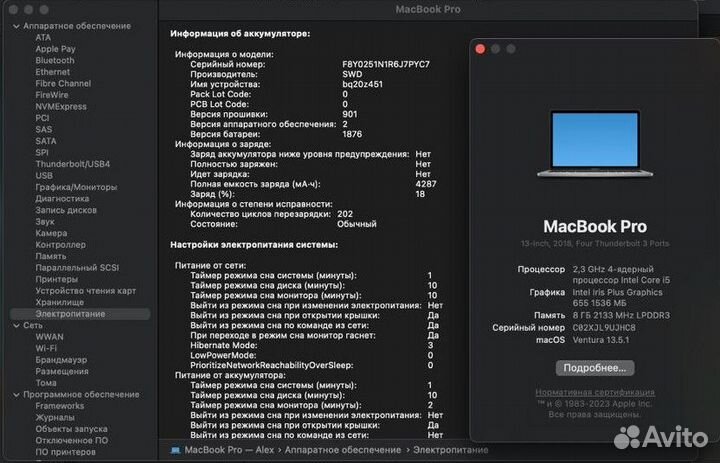Select highlighted Электропитание item

pyautogui.click(x=80, y=314)
